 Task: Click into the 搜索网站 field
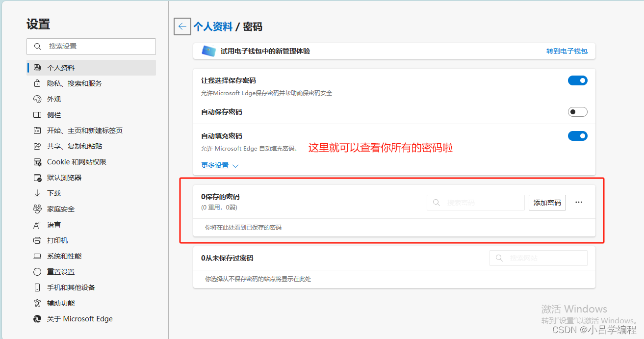[x=539, y=258]
